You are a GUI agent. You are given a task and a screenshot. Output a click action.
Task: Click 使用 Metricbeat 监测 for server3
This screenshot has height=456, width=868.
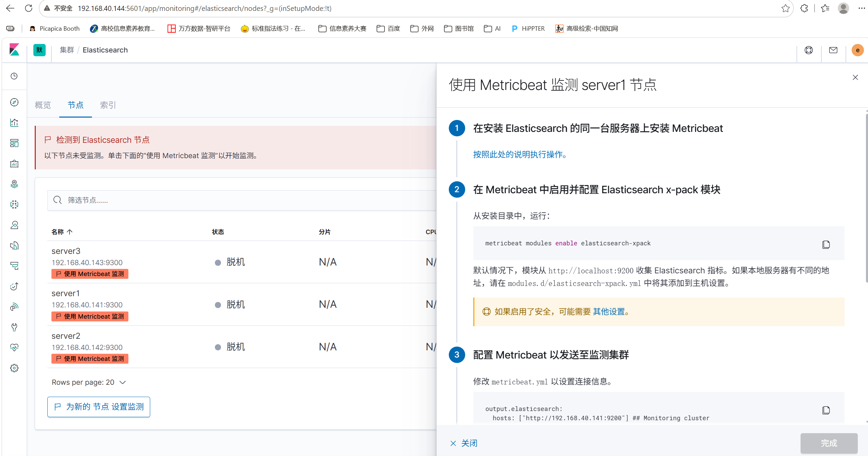(x=90, y=274)
